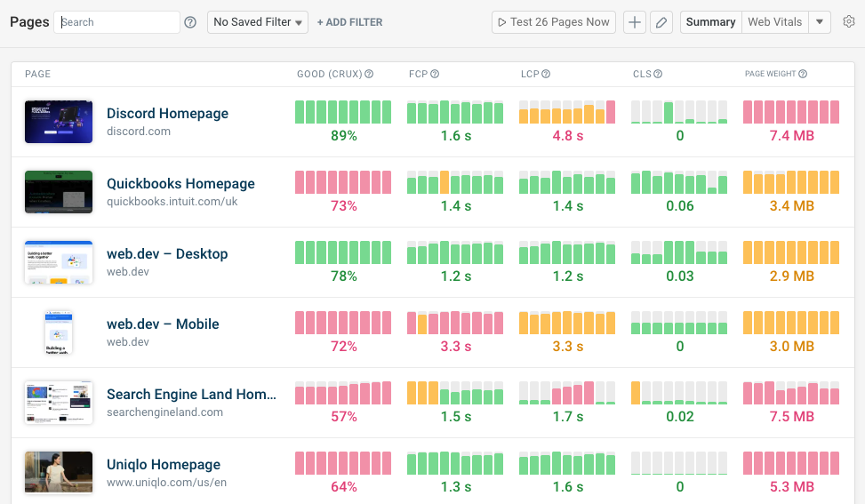Click Test 26 Pages Now button
Image resolution: width=865 pixels, height=504 pixels.
coord(553,22)
